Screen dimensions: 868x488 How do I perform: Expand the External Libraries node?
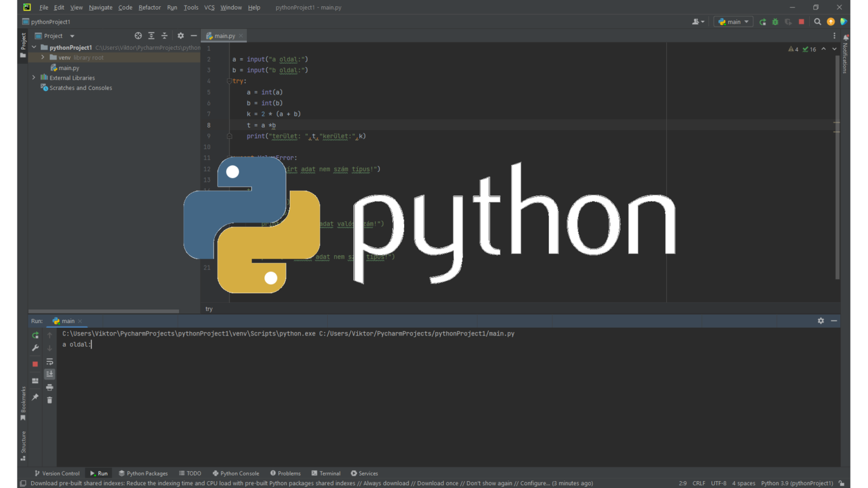tap(33, 77)
